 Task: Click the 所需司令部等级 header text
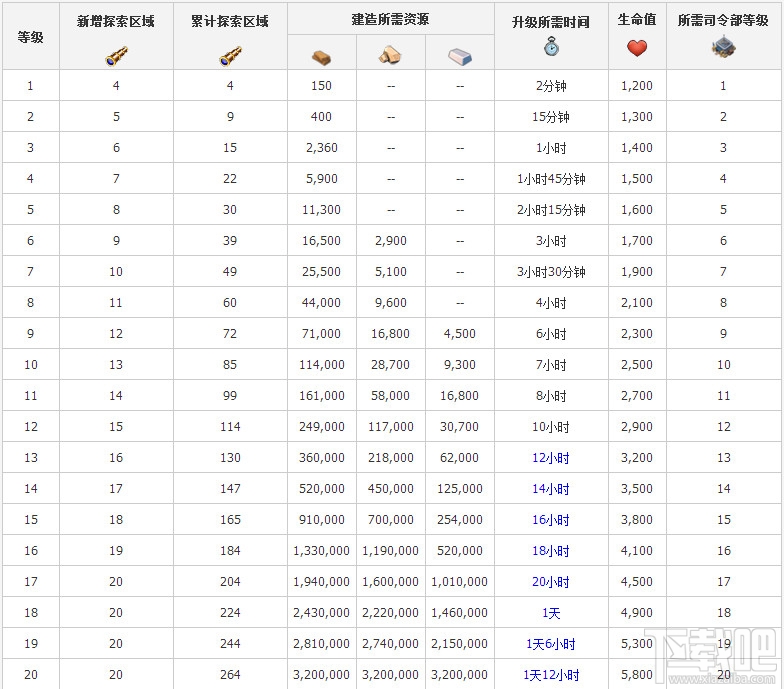[x=724, y=20]
